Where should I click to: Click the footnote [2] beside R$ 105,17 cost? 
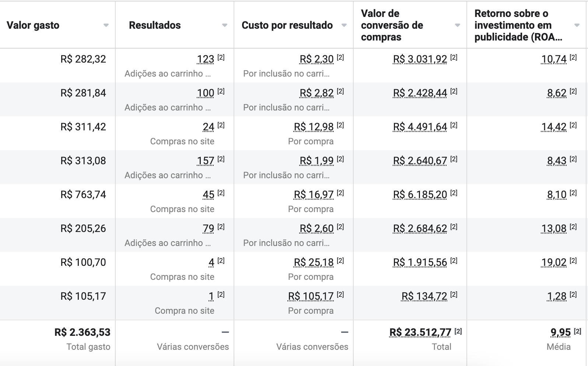340,295
